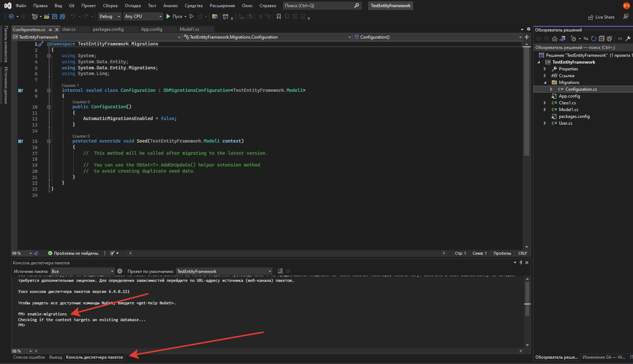Open the package source dropdown showing Все
The width and height of the screenshot is (633, 364).
82,271
